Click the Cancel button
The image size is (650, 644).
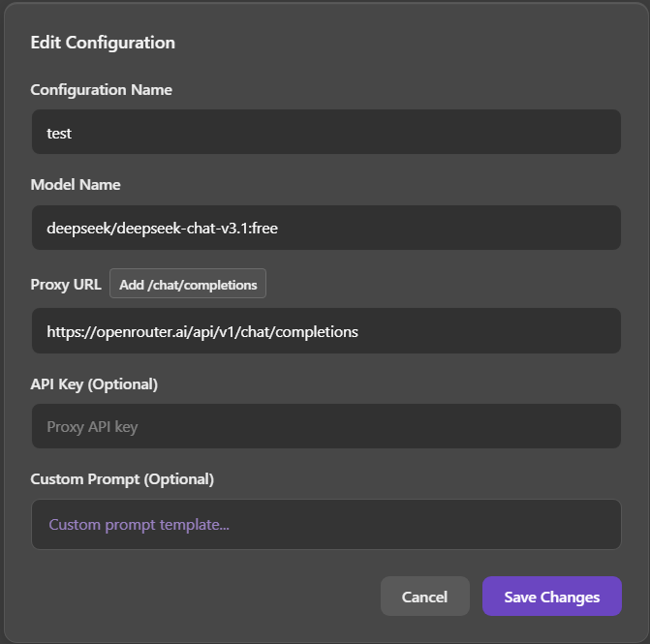(x=424, y=597)
